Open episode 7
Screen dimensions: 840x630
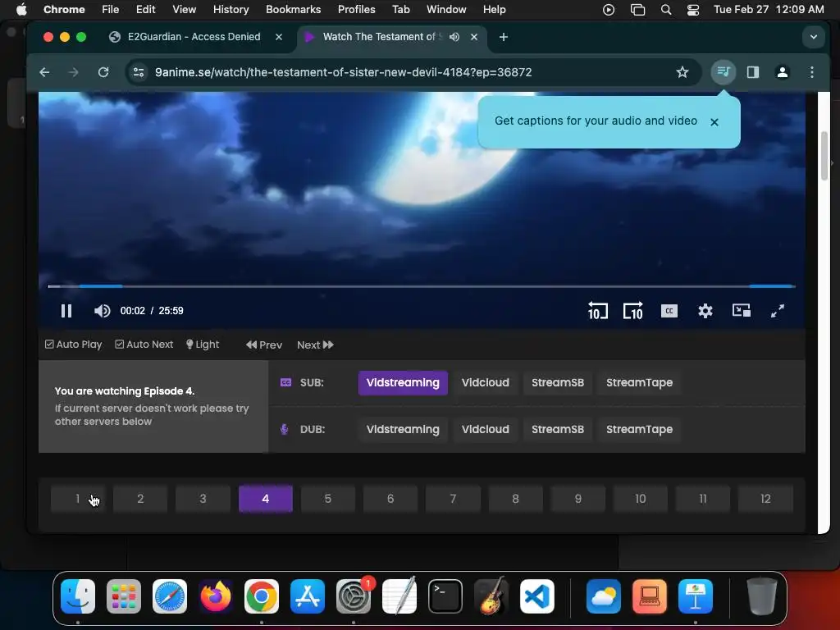pyautogui.click(x=453, y=499)
